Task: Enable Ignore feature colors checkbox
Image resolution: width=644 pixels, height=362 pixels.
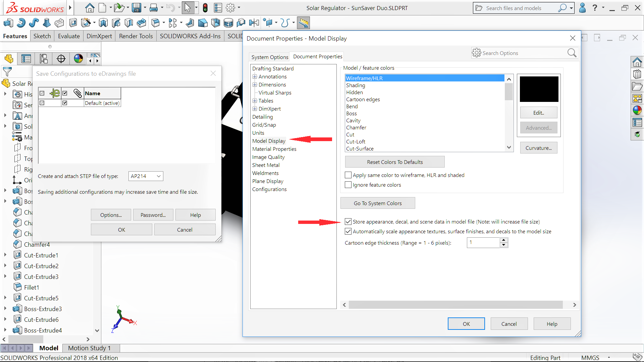Action: click(348, 185)
